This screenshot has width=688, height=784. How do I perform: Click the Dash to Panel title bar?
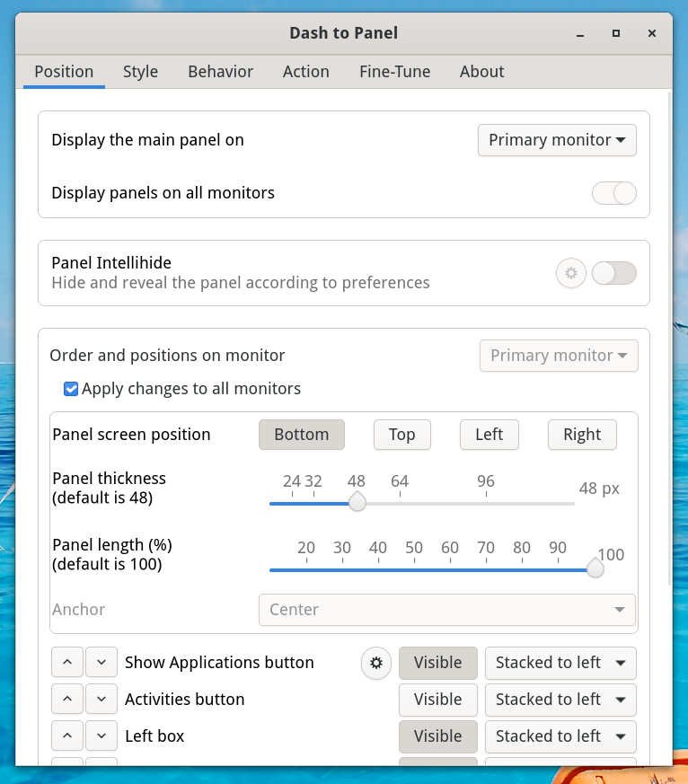pyautogui.click(x=343, y=33)
